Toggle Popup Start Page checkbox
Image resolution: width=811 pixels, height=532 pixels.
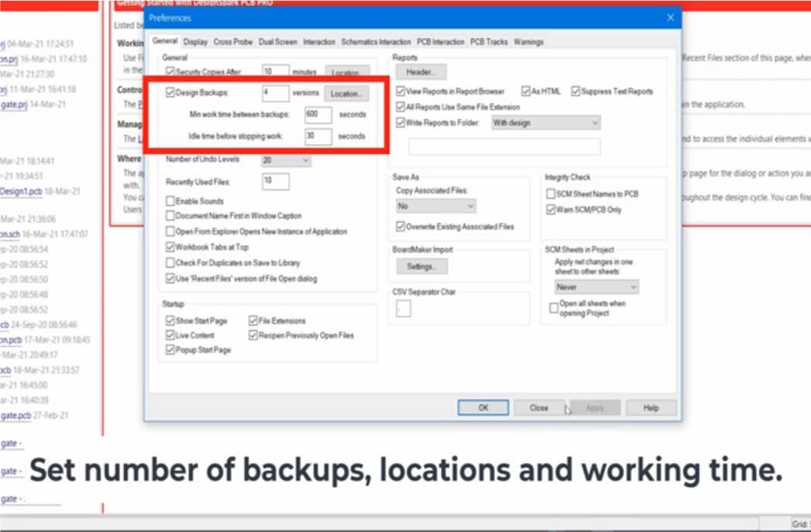coord(170,350)
